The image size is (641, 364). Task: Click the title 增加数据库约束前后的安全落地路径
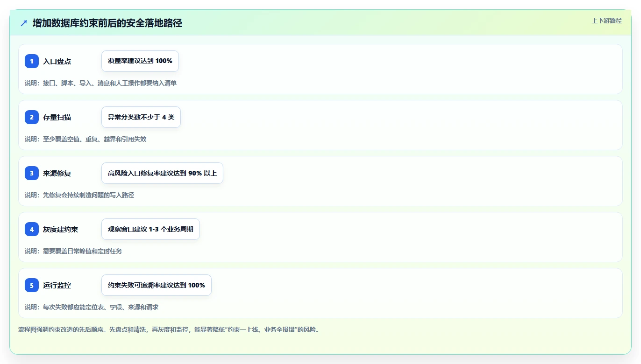[x=107, y=23]
